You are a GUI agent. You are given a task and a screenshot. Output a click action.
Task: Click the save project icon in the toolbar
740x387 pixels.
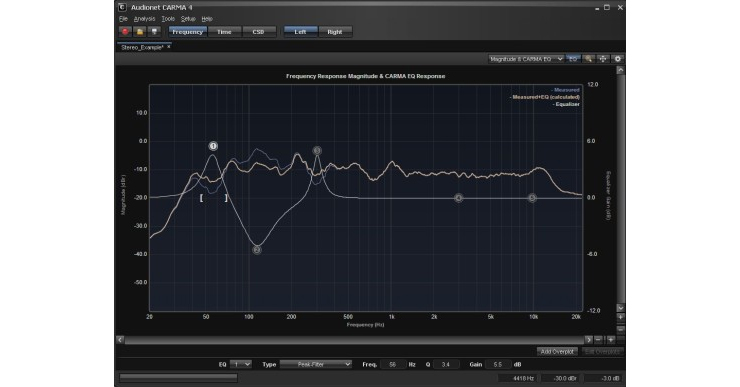(154, 32)
